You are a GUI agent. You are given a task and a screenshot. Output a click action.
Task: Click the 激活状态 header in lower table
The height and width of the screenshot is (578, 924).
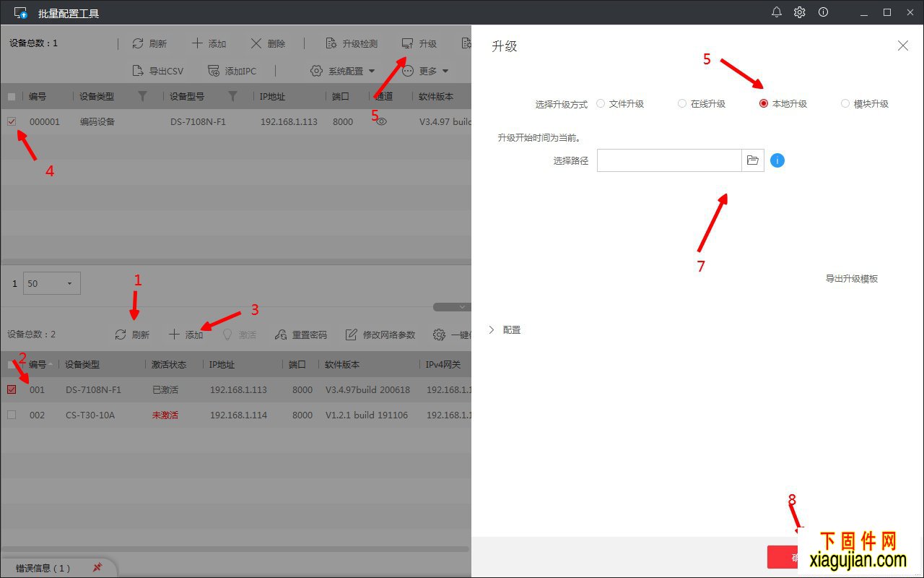click(x=169, y=364)
